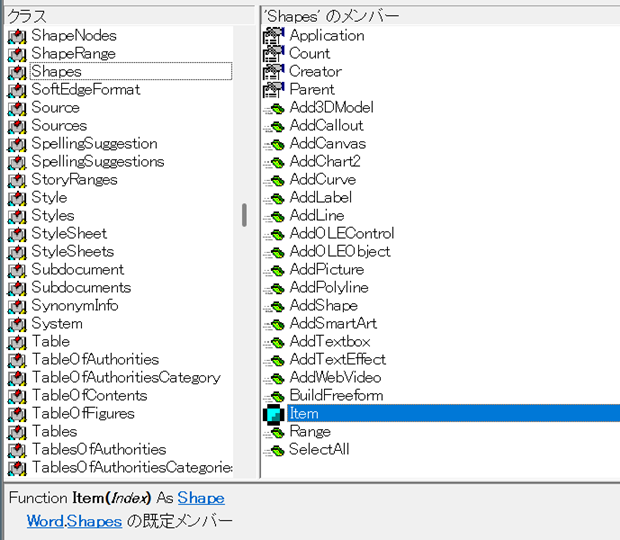Click the class icon next to ShapeRange
Viewport: 620px width, 540px height.
pos(17,54)
